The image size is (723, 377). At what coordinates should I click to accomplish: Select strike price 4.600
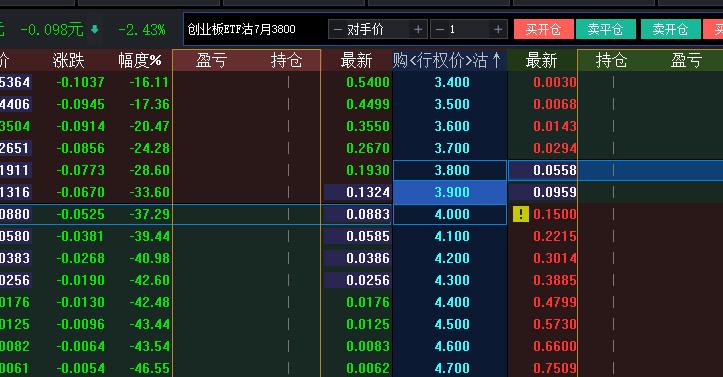point(452,346)
